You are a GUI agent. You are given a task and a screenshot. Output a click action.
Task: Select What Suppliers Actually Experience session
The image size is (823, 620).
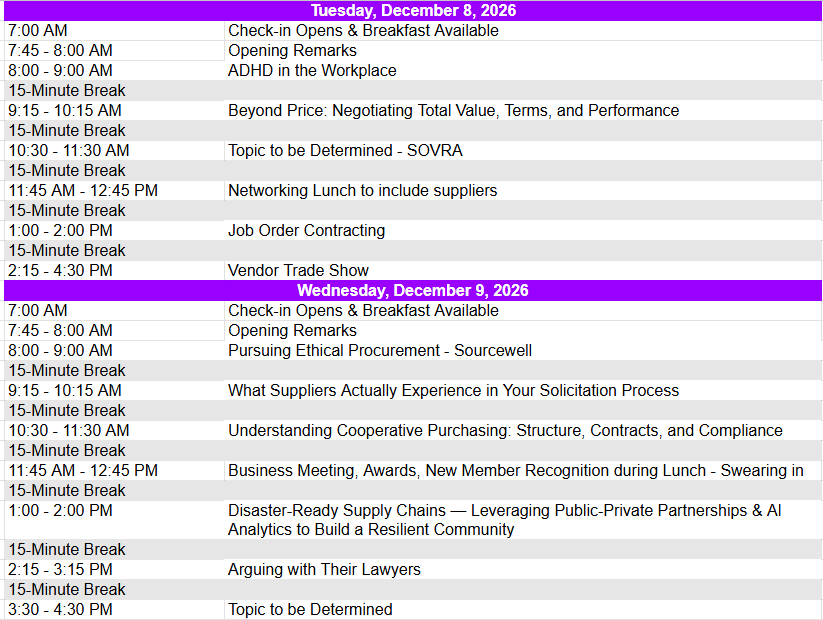tap(523, 391)
